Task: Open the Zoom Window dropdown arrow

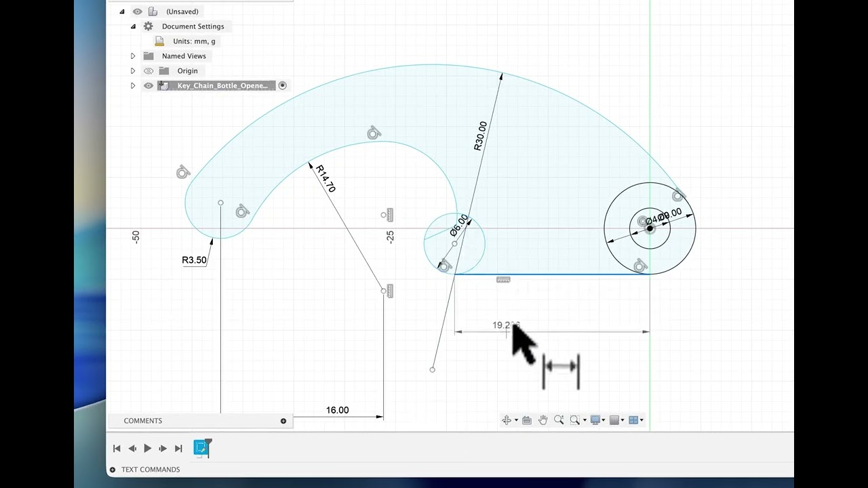Action: tap(584, 421)
